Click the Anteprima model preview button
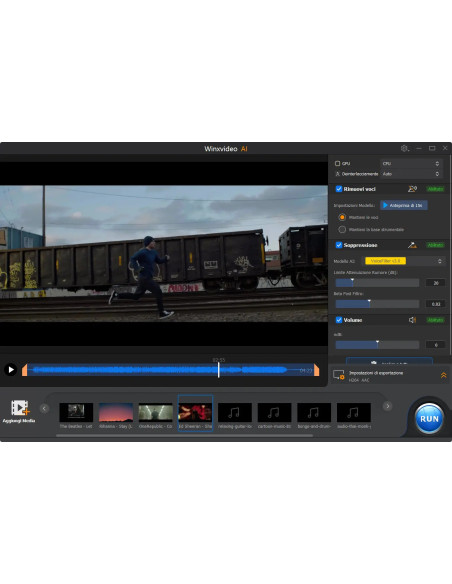Screen dimensions: 452x584 (404, 205)
